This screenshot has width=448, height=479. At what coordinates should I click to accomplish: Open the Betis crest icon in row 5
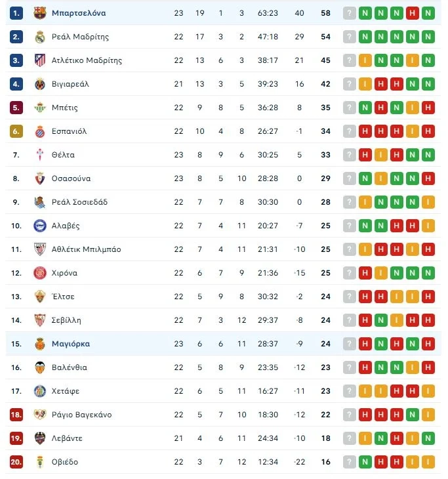click(40, 108)
